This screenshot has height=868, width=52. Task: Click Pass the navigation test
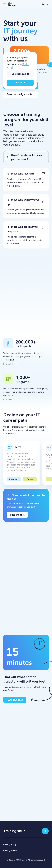pos(21,94)
